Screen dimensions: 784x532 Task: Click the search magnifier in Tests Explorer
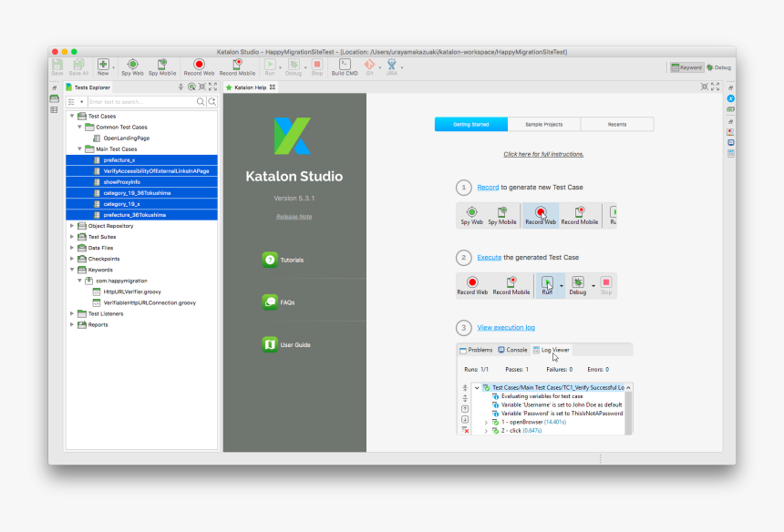point(200,102)
